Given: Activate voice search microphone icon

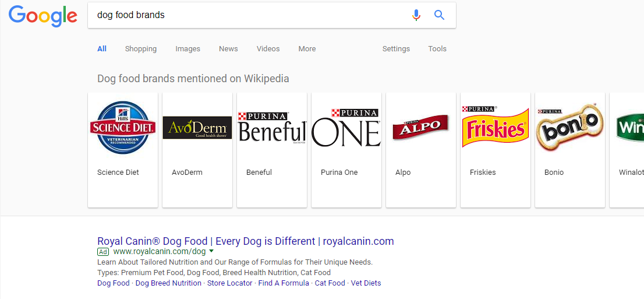Looking at the screenshot, I should point(416,15).
